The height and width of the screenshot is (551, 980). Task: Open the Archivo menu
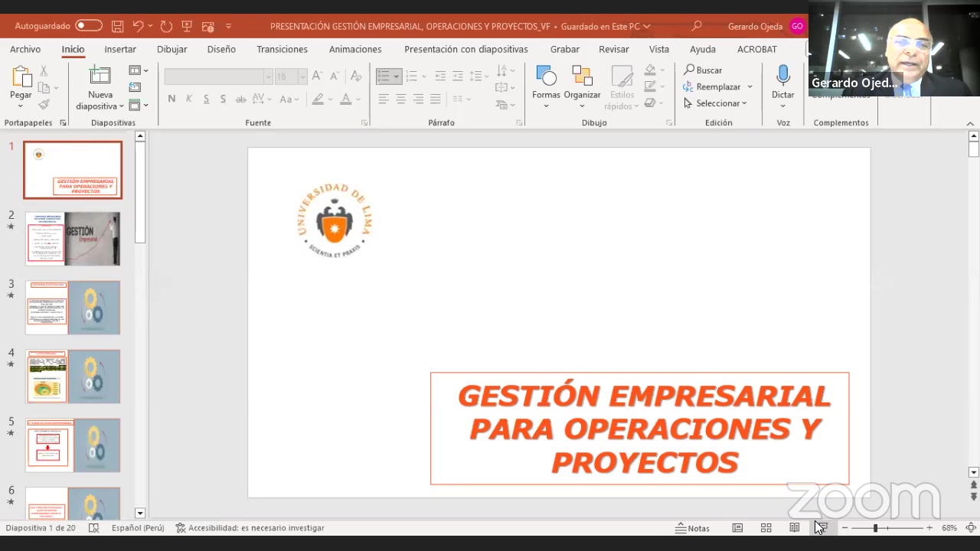pyautogui.click(x=25, y=49)
